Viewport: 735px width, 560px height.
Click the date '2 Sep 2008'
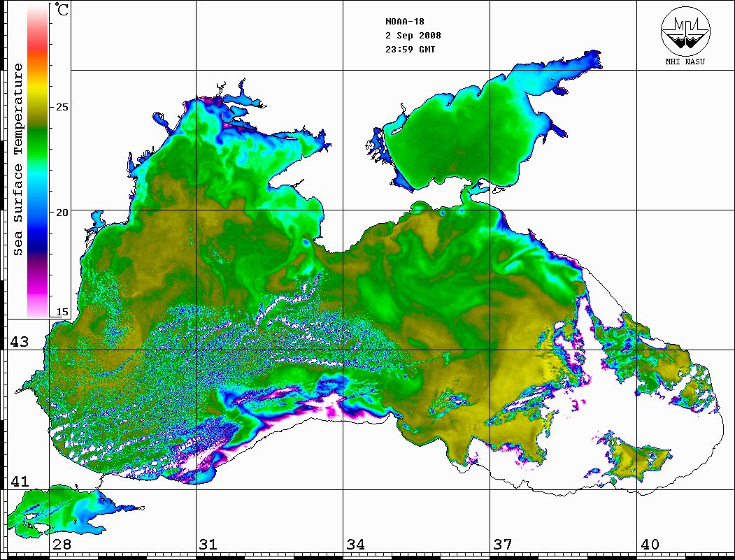click(413, 36)
